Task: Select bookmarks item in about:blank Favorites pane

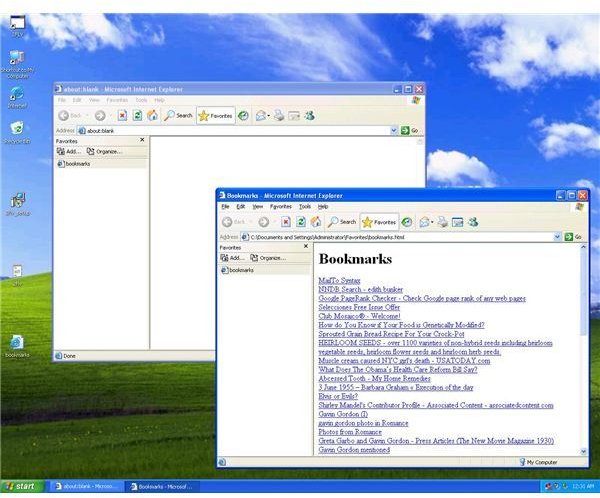Action: pyautogui.click(x=74, y=163)
